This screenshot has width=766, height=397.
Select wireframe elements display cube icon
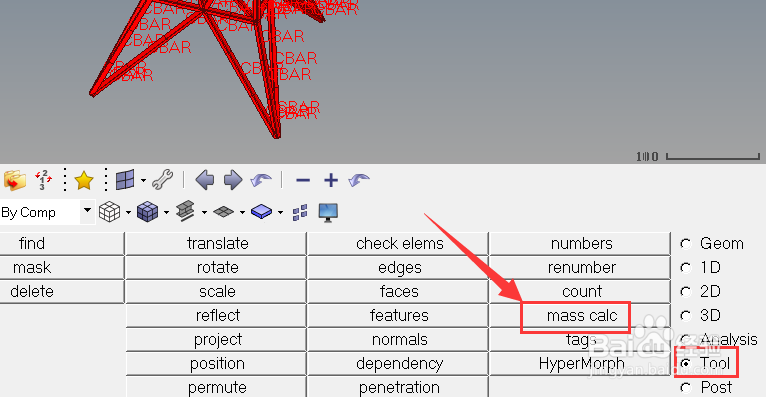109,212
